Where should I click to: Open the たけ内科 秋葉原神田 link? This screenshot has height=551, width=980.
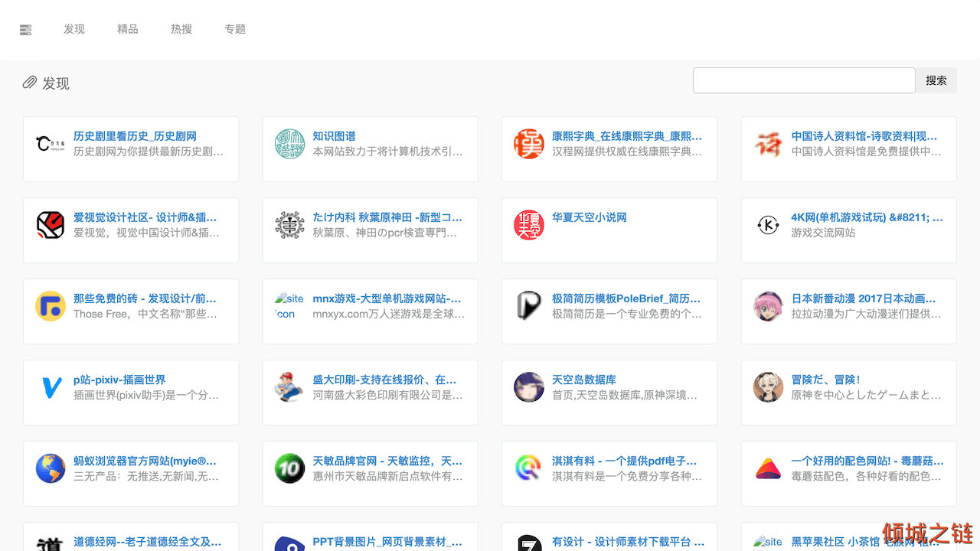[388, 217]
